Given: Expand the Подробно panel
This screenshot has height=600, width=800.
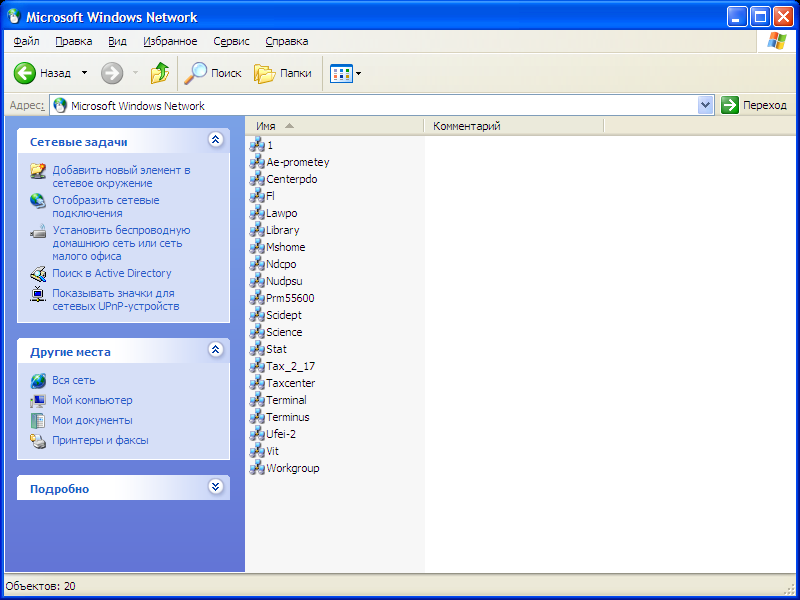Looking at the screenshot, I should coord(215,487).
